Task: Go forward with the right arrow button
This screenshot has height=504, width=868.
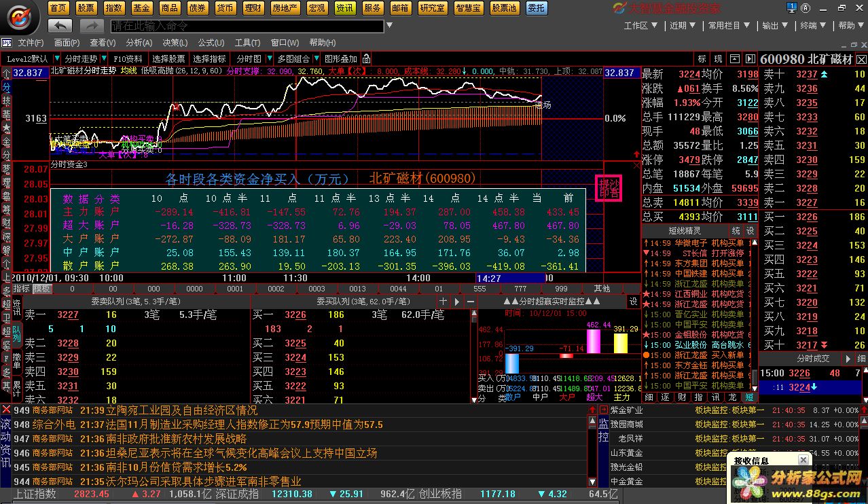Action: 92,26
